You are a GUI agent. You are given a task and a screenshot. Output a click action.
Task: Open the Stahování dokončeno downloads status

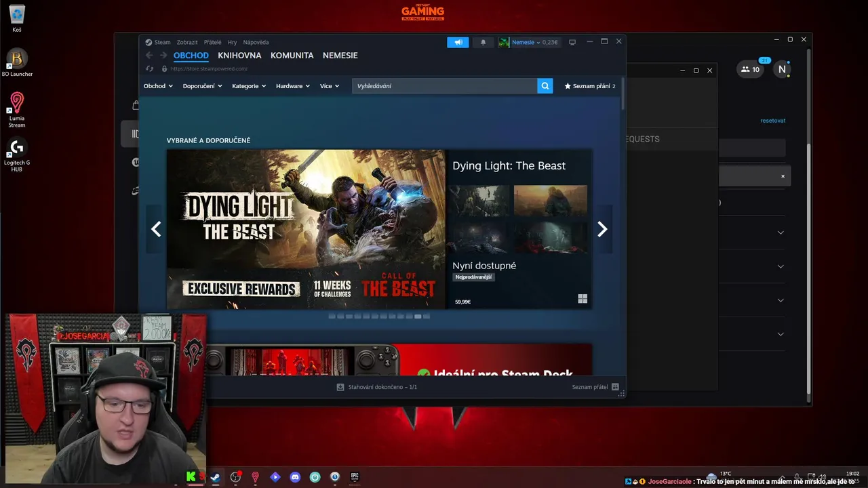[x=377, y=387]
